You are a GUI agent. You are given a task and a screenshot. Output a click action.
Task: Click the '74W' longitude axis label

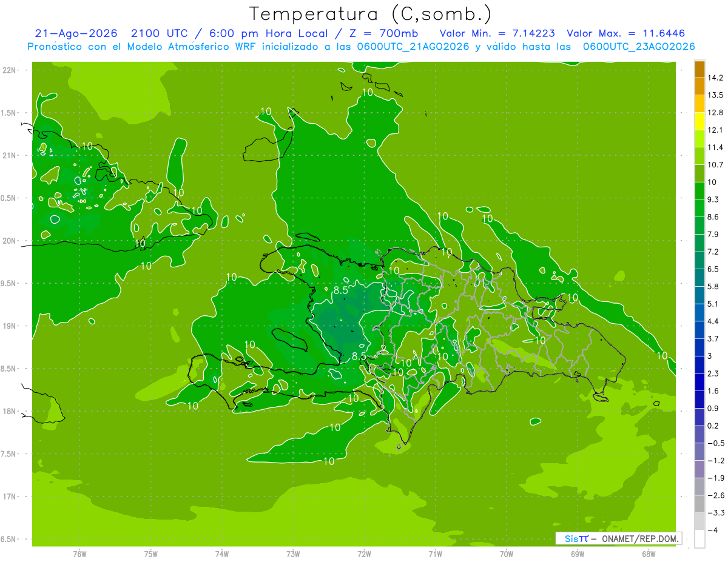[x=222, y=554]
